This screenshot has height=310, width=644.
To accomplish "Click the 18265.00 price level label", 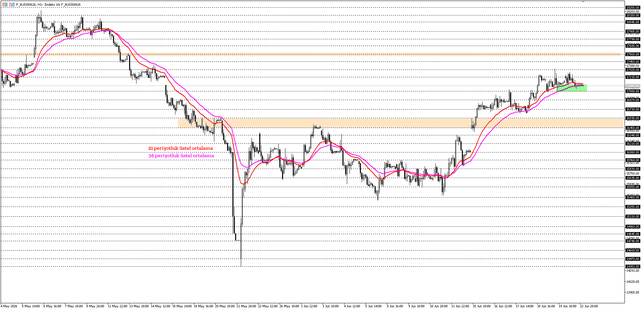I will click(633, 7).
